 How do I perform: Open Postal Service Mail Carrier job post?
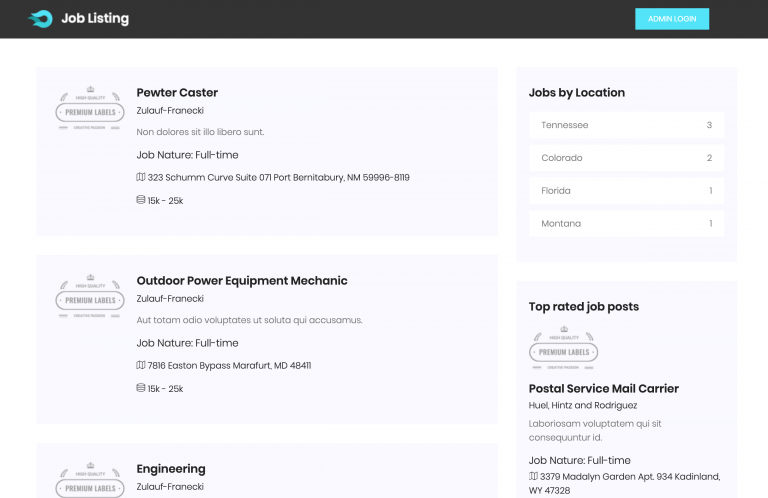click(603, 388)
